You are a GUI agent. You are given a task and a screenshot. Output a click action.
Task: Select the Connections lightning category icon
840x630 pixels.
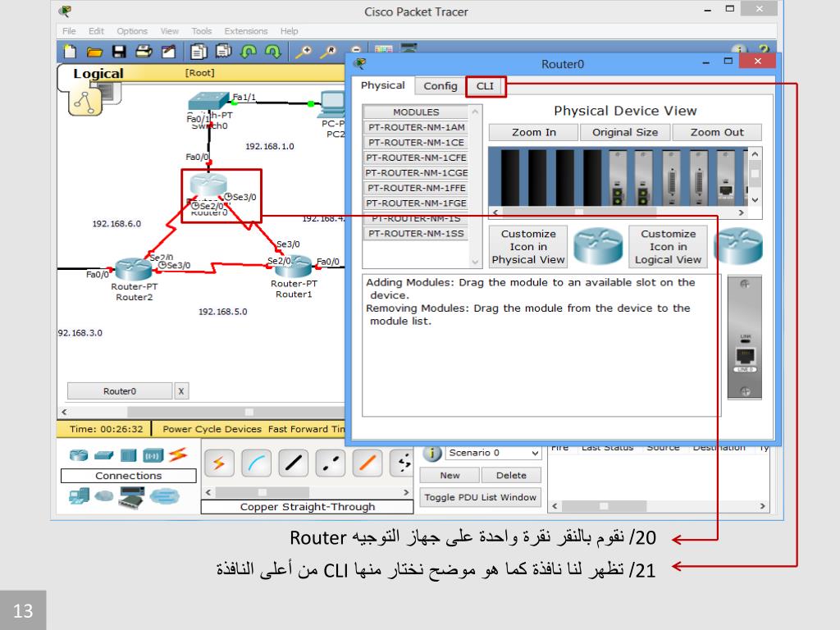[x=178, y=454]
